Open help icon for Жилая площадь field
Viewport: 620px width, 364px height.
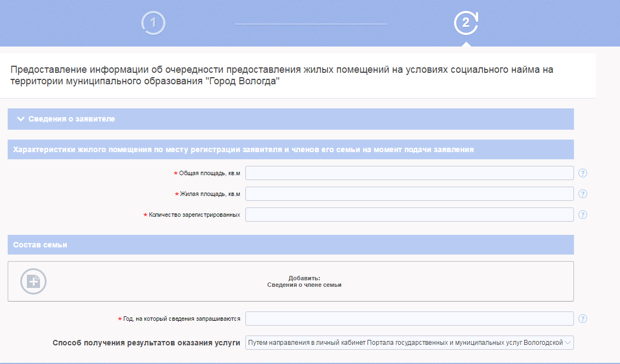(583, 194)
